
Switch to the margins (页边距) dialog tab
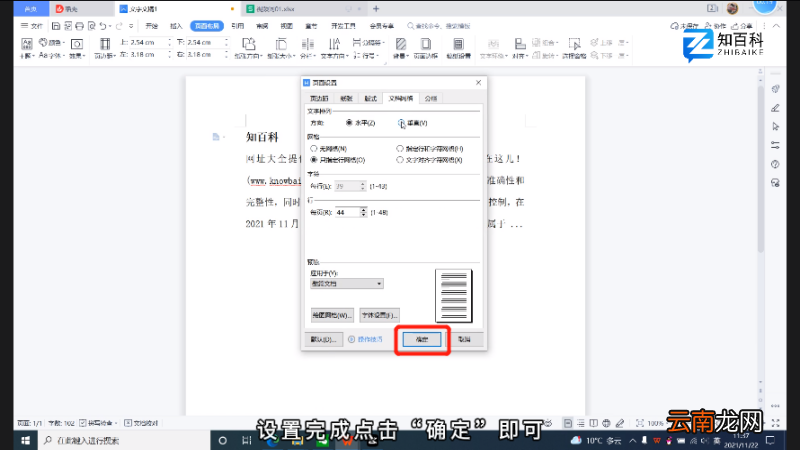pos(319,98)
